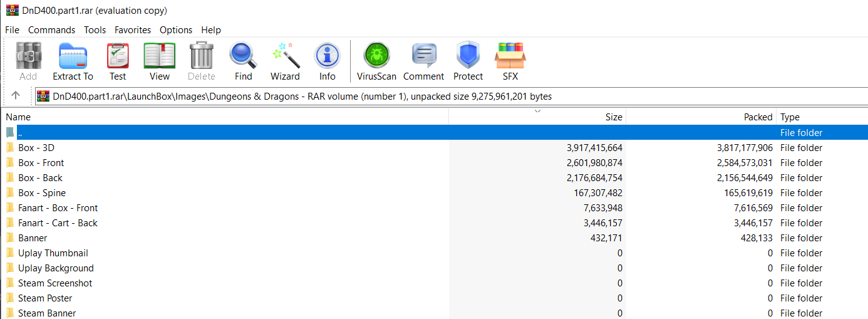Screen dimensions: 868x319
Task: Launch the Find magnifier tool
Action: (x=243, y=61)
